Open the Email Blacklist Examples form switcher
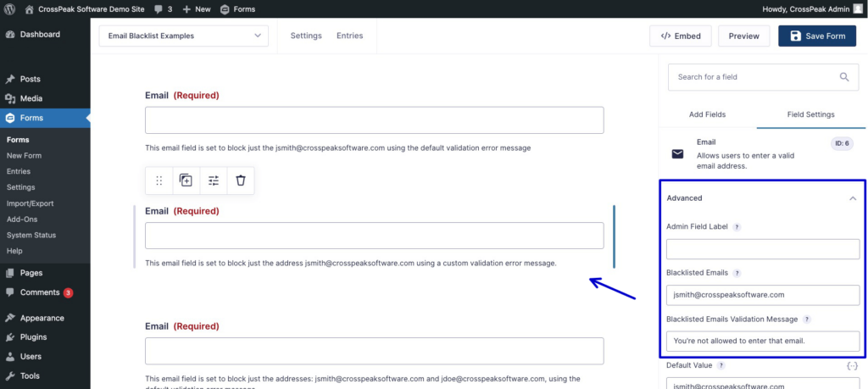868x389 pixels. 184,36
